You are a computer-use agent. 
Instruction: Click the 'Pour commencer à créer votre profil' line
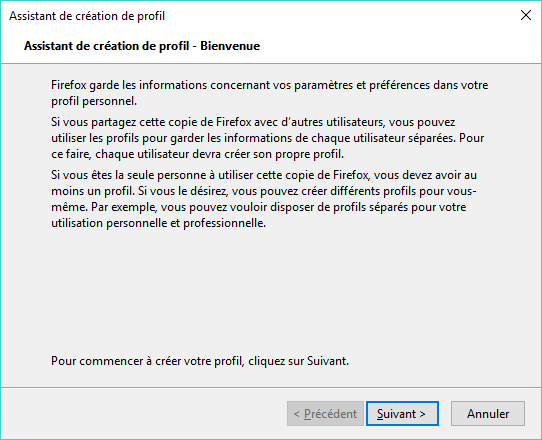(200, 361)
